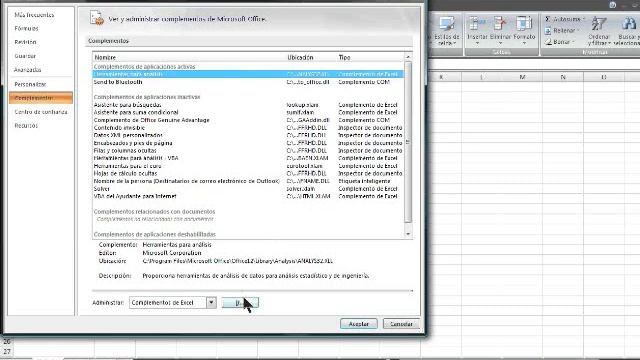Viewport: 640px width, 360px height.
Task: Click the add-ins list scrollbar thumb
Action: (408, 142)
